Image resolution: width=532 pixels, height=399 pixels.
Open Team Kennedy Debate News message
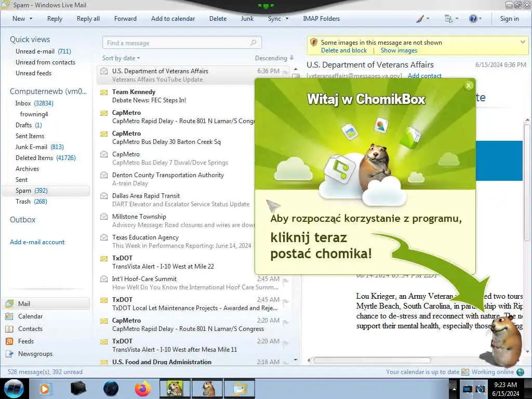click(177, 96)
